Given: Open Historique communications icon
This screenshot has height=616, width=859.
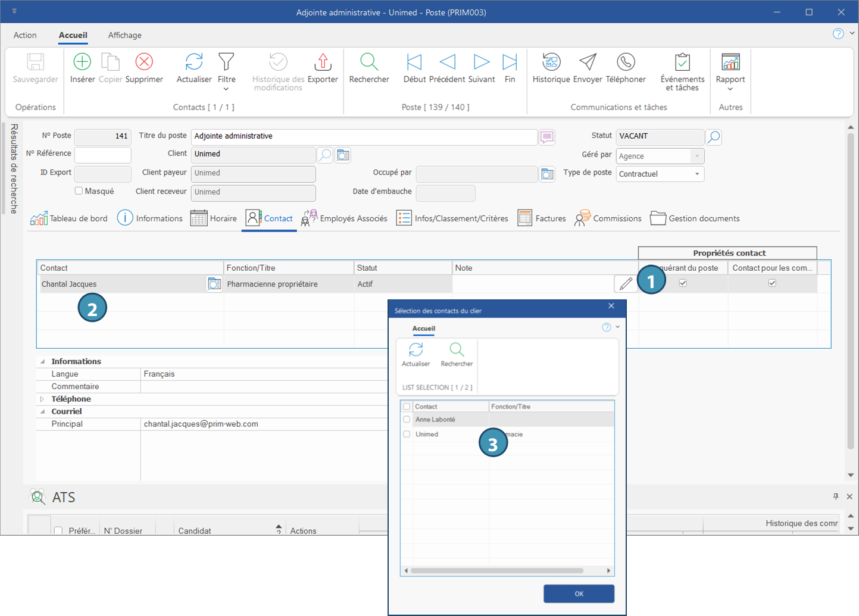Looking at the screenshot, I should click(551, 62).
